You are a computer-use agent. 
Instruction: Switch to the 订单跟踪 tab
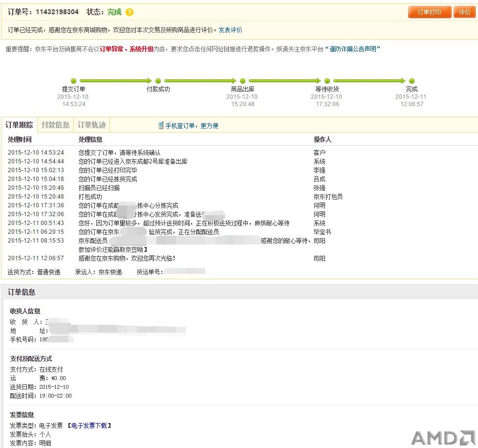point(19,125)
